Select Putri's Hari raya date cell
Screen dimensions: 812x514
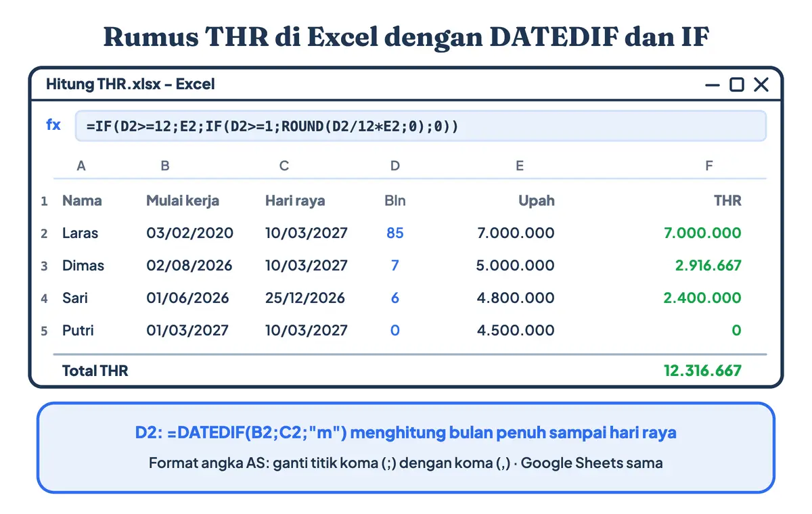(307, 331)
